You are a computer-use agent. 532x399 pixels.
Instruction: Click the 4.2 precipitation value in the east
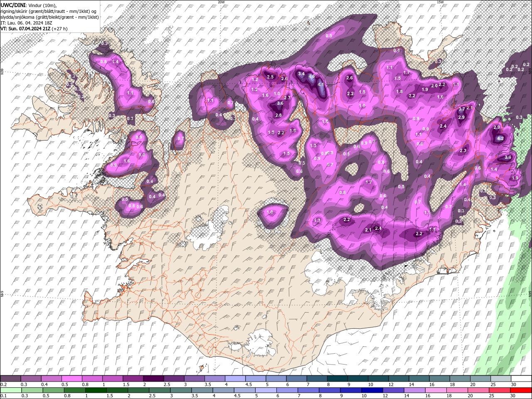500,138
